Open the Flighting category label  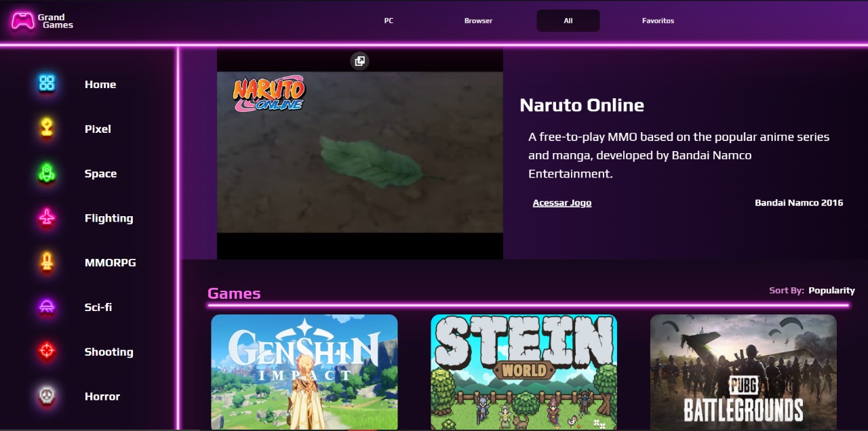[108, 218]
